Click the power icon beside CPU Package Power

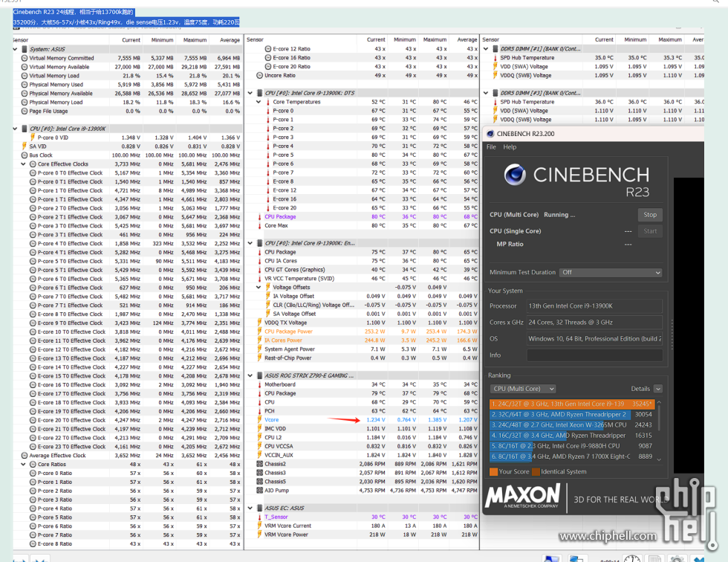(259, 332)
